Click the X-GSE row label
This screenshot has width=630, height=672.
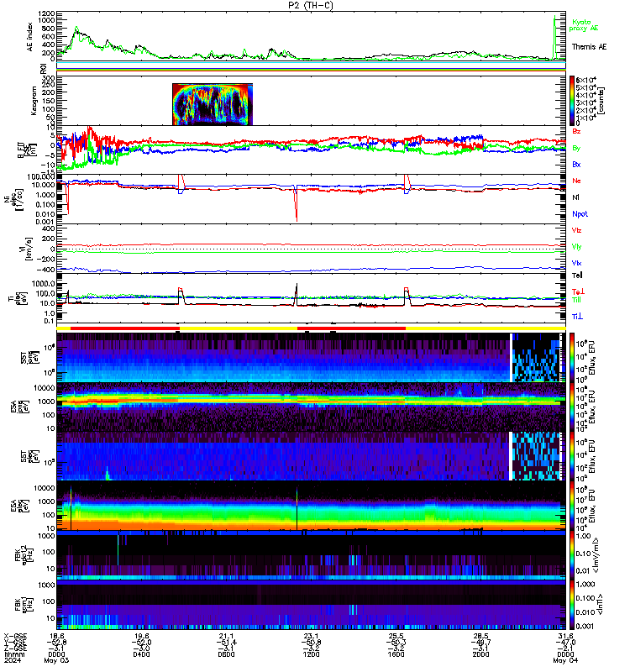click(15, 636)
